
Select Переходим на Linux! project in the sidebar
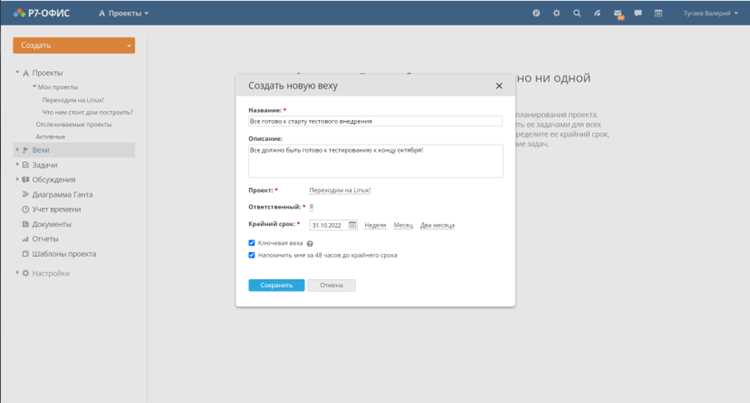(x=73, y=100)
